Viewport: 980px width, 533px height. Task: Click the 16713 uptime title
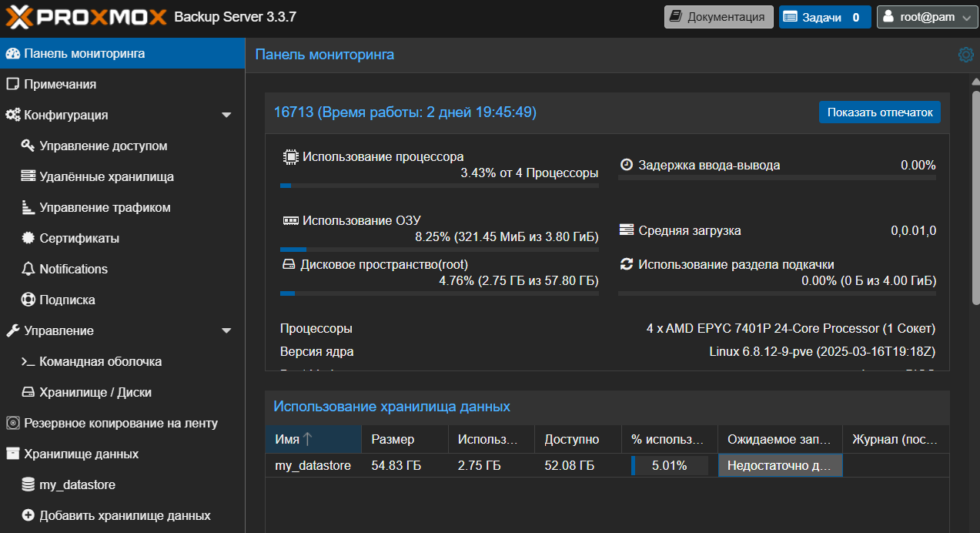[x=405, y=112]
